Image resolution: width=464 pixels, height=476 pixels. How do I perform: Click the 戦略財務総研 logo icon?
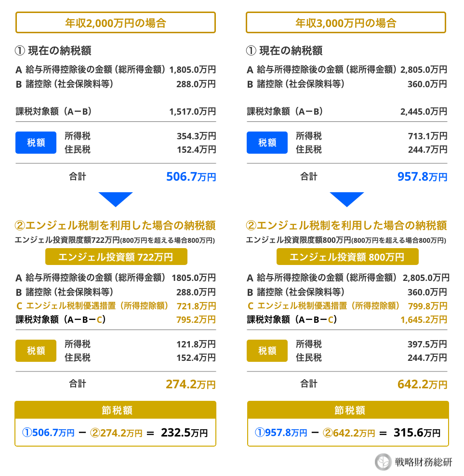click(x=383, y=462)
